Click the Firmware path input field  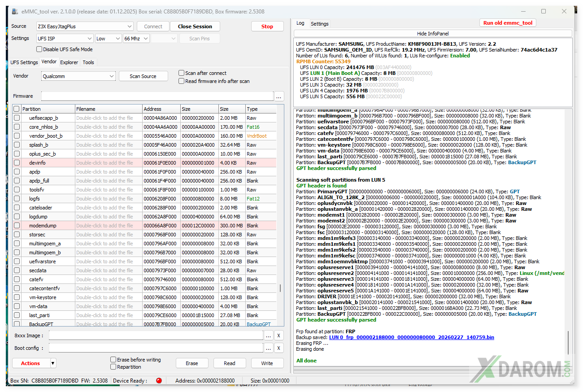click(x=157, y=96)
